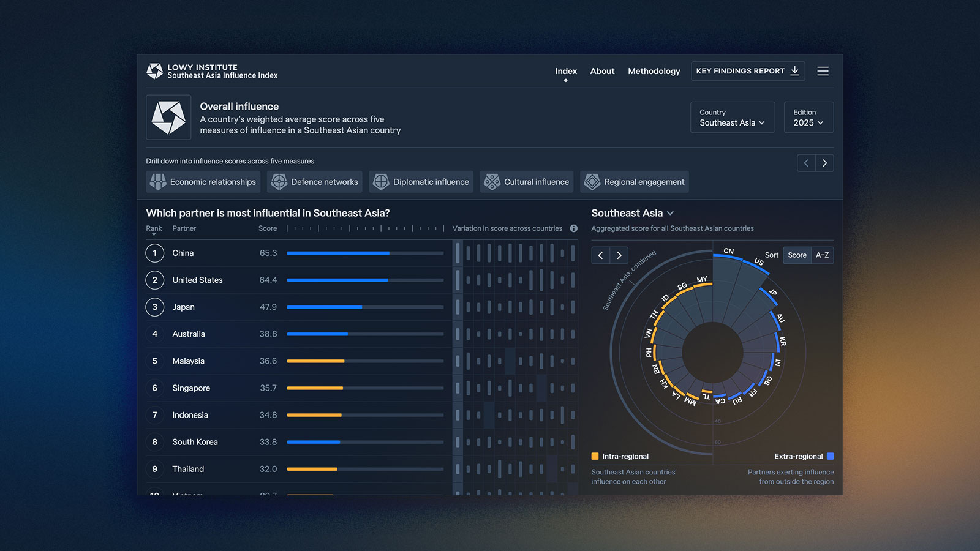Select the Diplomatic influence globe icon
Image resolution: width=980 pixels, height=551 pixels.
(x=381, y=182)
